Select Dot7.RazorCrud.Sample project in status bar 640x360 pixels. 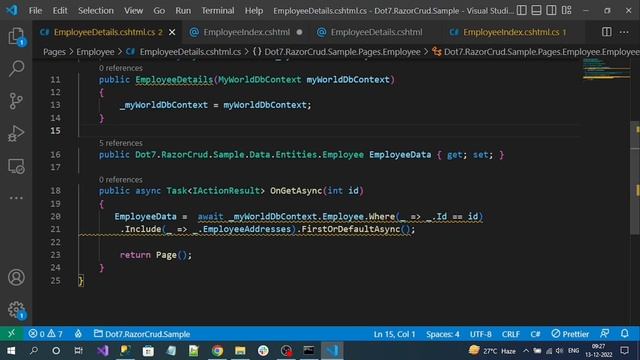(x=142, y=334)
